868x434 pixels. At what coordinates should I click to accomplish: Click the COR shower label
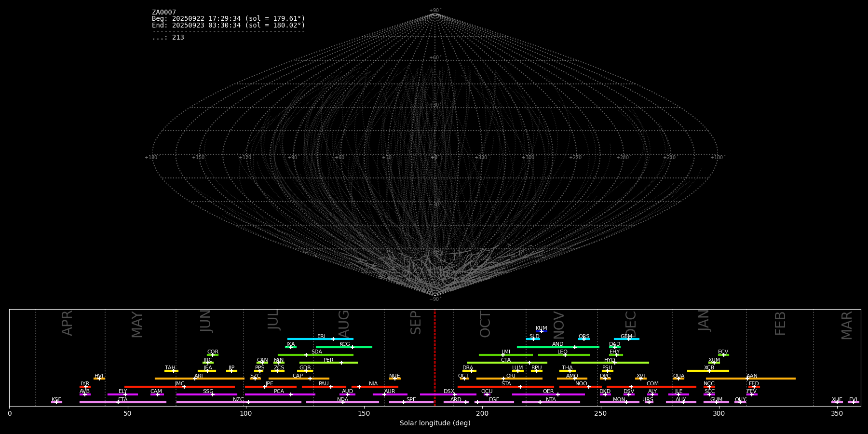tap(213, 352)
